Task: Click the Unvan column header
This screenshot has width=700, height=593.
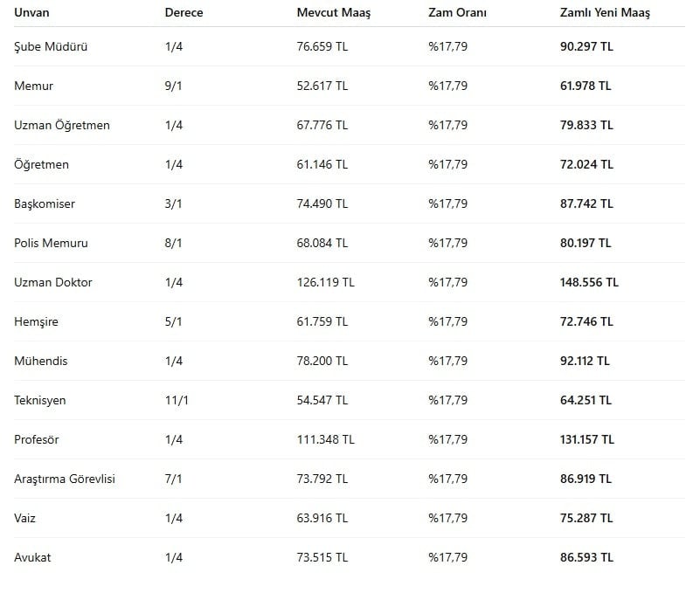Action: click(31, 13)
